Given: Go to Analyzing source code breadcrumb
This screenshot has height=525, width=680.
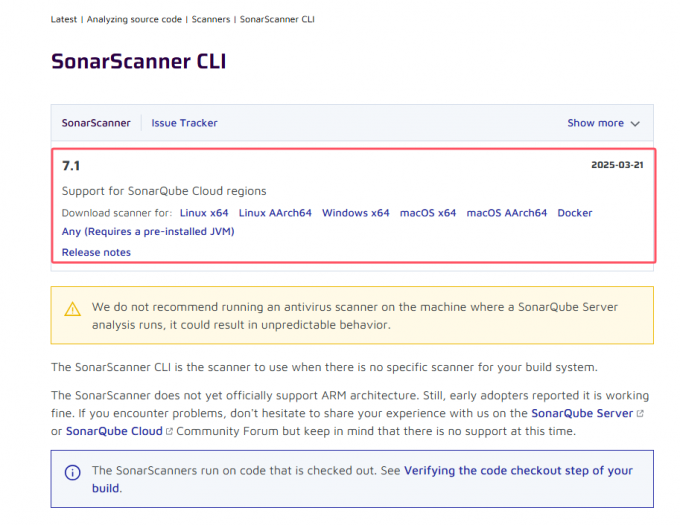Looking at the screenshot, I should pyautogui.click(x=134, y=19).
